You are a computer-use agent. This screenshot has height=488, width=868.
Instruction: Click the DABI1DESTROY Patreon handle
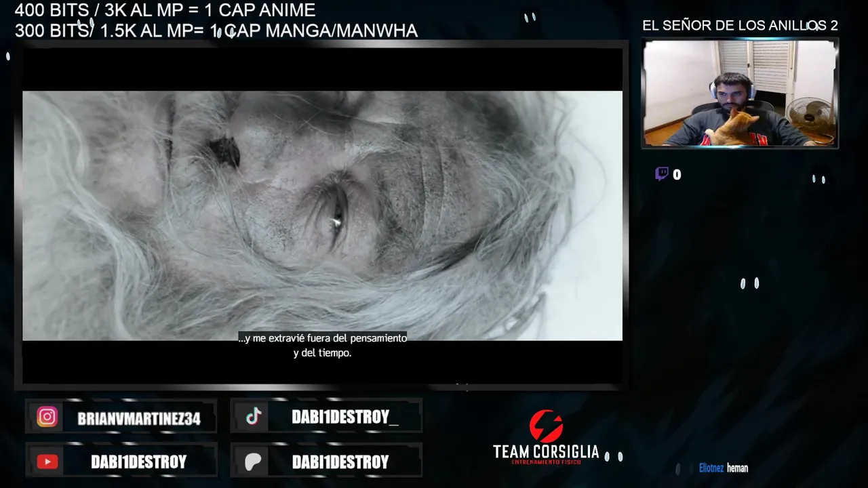340,462
